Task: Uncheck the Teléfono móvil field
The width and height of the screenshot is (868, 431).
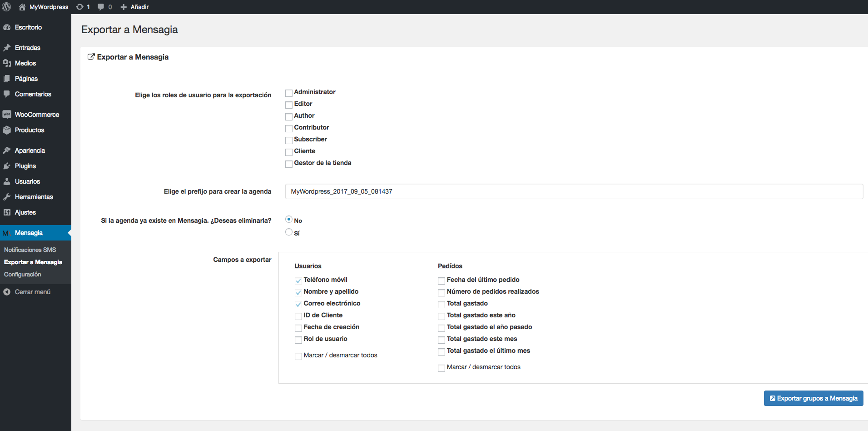Action: (x=298, y=281)
